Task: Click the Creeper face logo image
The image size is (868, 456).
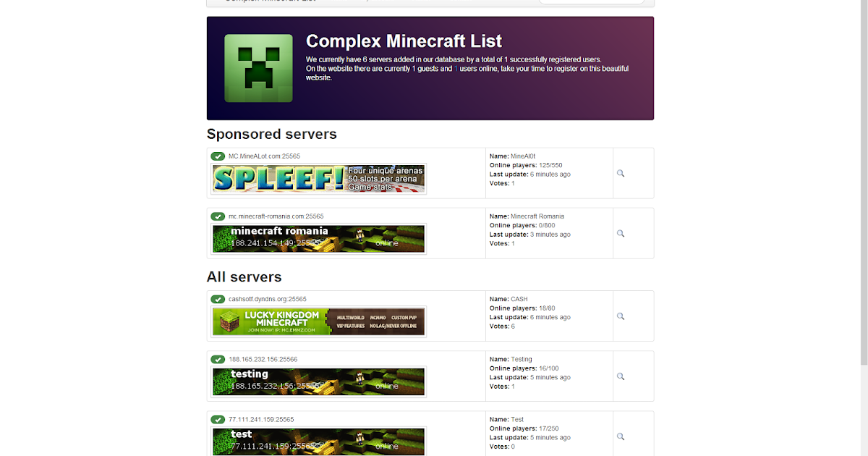Action: click(258, 68)
